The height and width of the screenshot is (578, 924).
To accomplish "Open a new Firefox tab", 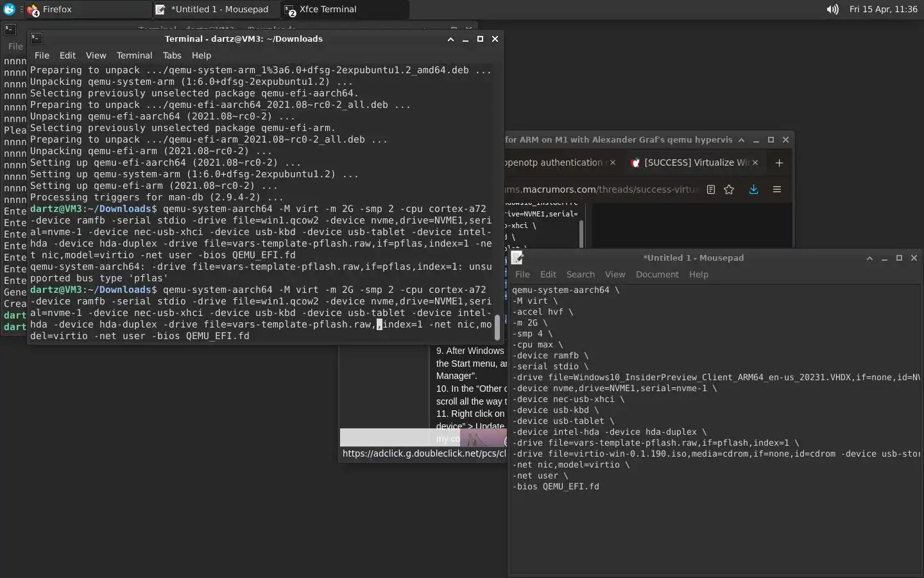I will point(779,162).
